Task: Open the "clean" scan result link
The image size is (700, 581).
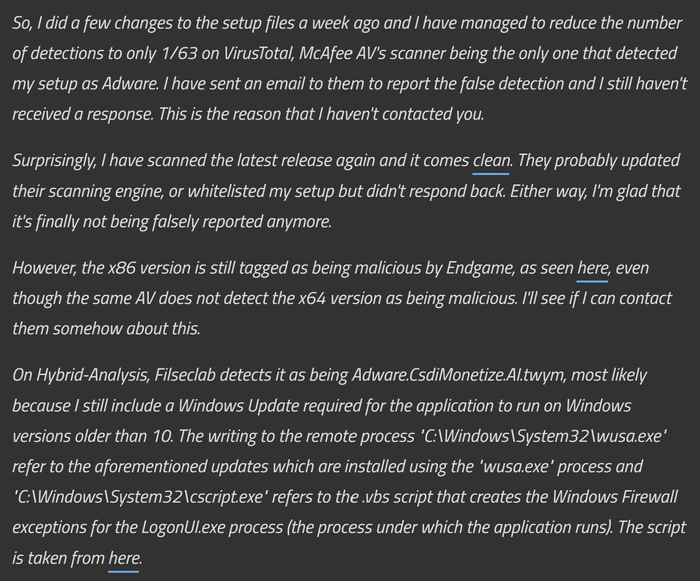Action: 491,161
